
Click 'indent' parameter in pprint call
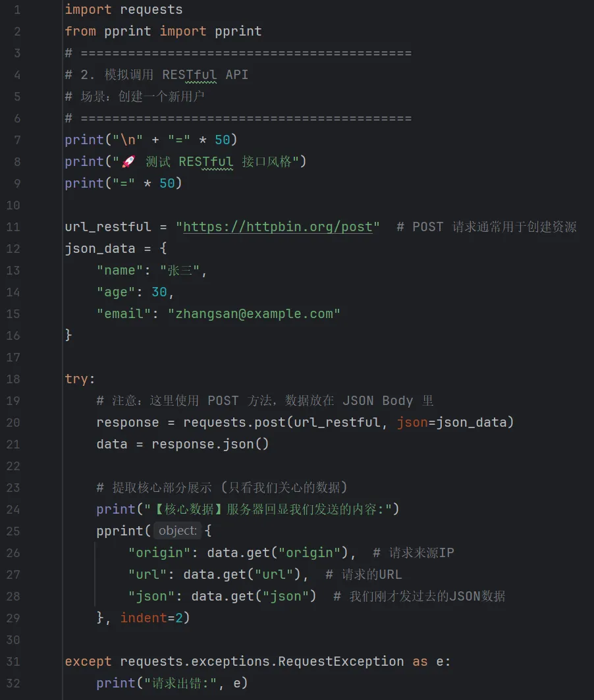click(x=143, y=618)
